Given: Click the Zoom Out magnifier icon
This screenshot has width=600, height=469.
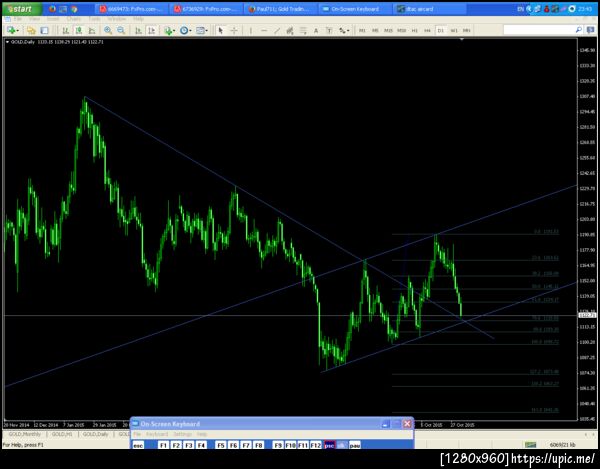Looking at the screenshot, I should click(x=121, y=30).
